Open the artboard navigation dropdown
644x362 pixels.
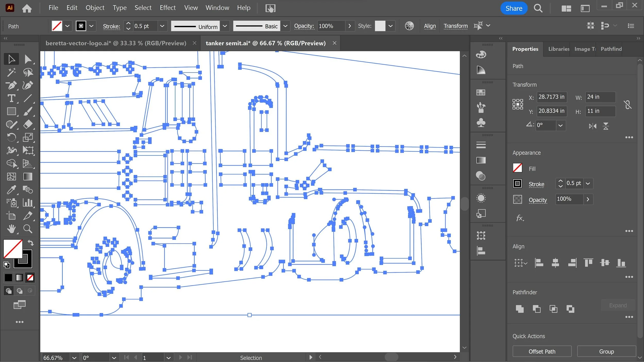click(168, 358)
